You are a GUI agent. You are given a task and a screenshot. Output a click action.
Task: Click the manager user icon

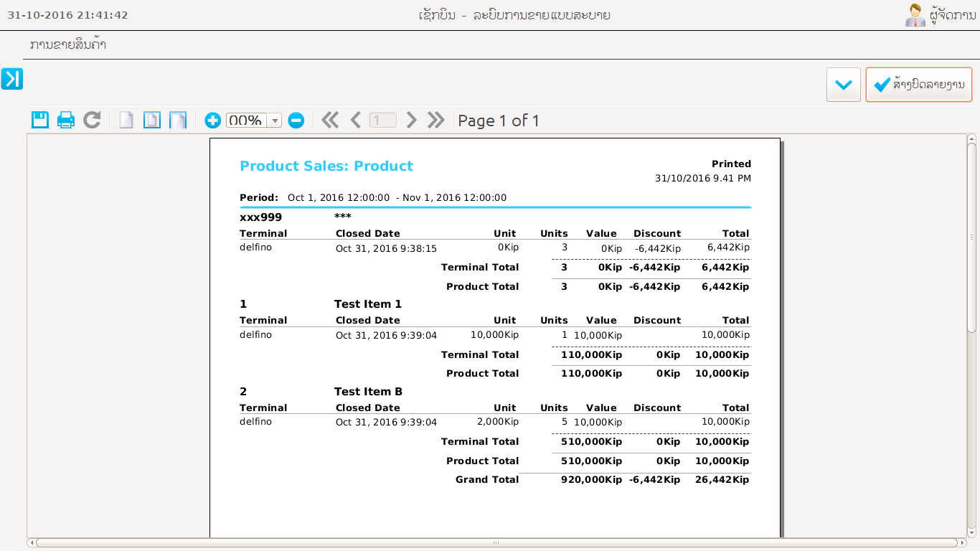click(915, 15)
